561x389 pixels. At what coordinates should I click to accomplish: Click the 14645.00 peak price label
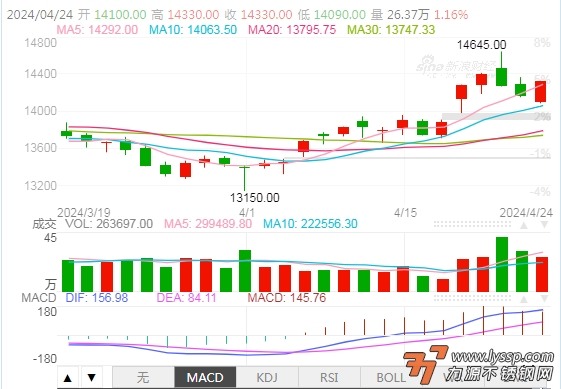pos(482,45)
